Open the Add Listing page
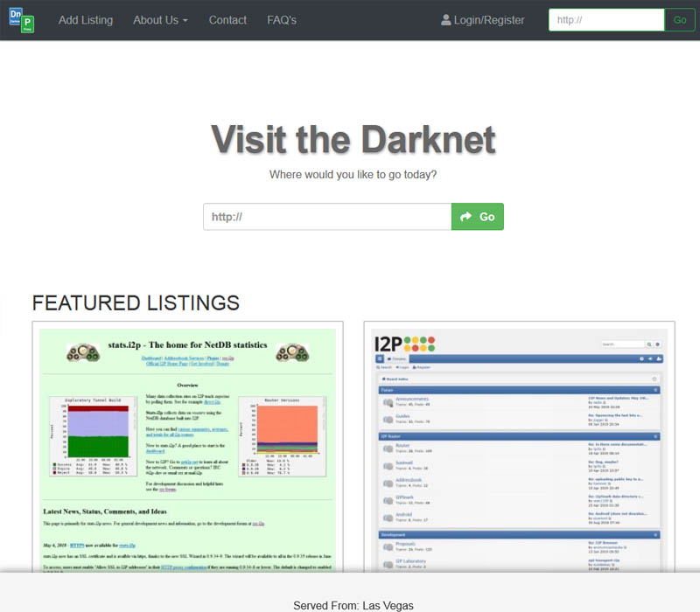 tap(86, 20)
